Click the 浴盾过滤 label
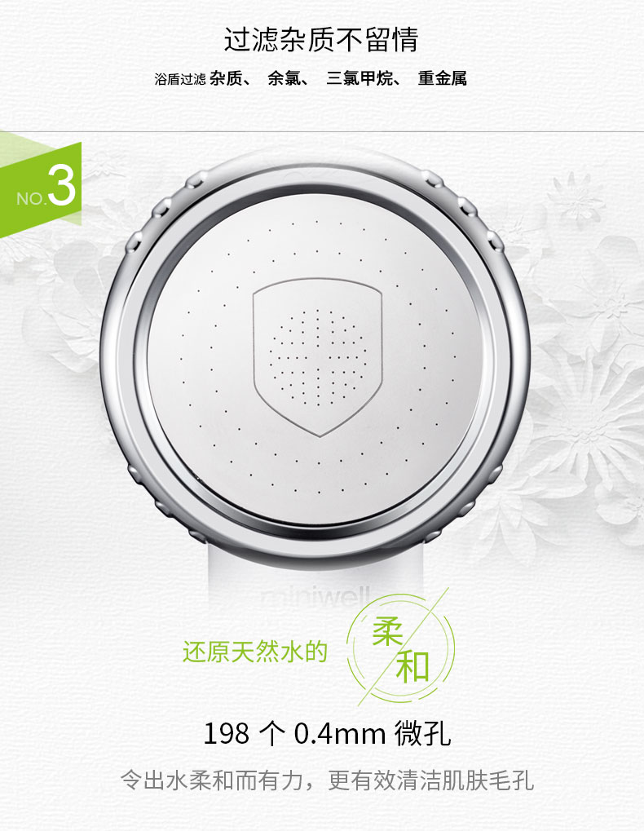The height and width of the screenshot is (831, 644). coord(180,79)
